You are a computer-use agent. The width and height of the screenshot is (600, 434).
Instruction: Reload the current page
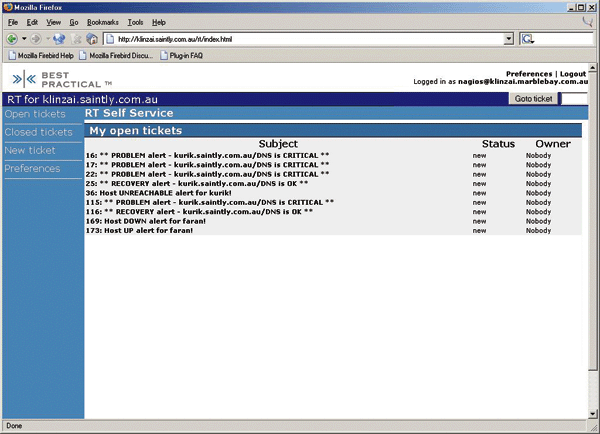(x=59, y=38)
